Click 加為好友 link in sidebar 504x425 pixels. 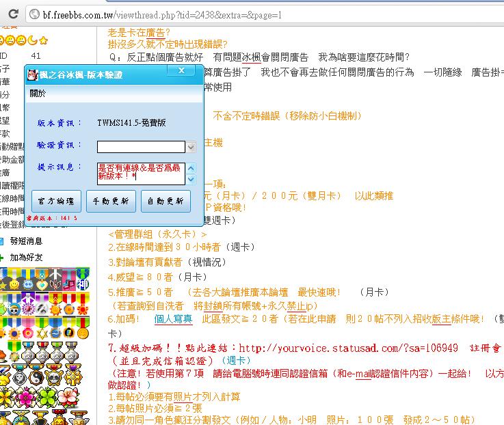coord(26,258)
